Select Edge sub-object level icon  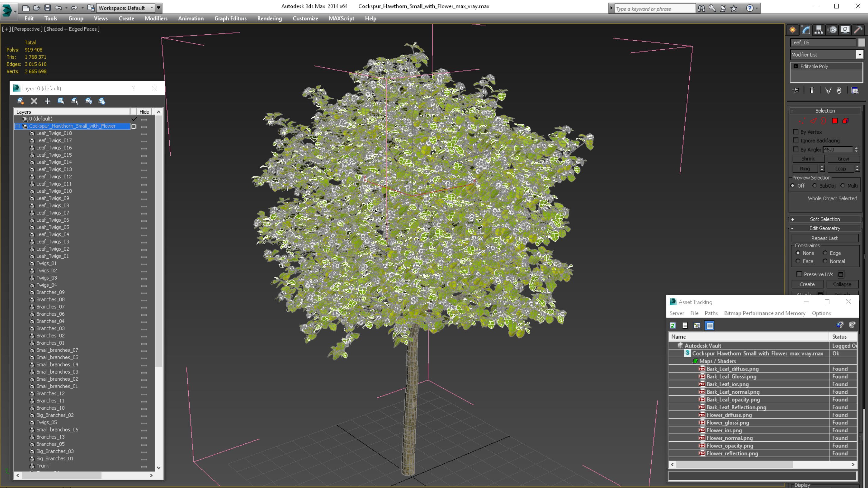tap(813, 121)
